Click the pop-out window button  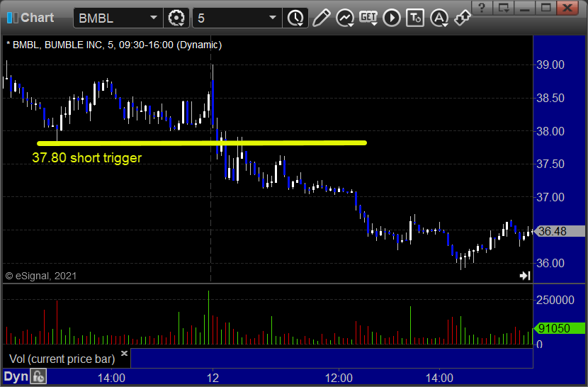[503, 8]
